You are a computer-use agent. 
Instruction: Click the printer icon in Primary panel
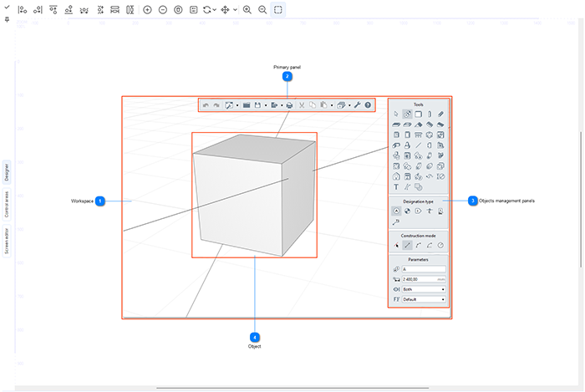[289, 105]
